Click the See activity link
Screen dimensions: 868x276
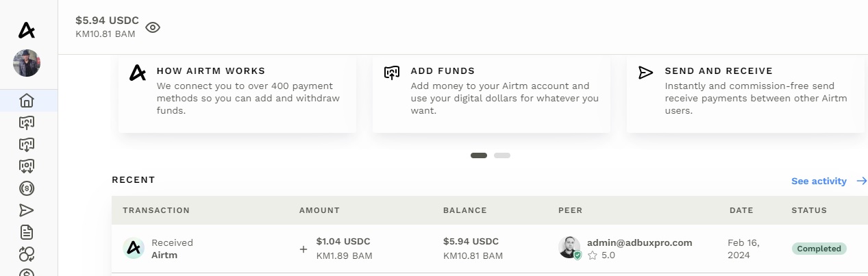point(819,181)
